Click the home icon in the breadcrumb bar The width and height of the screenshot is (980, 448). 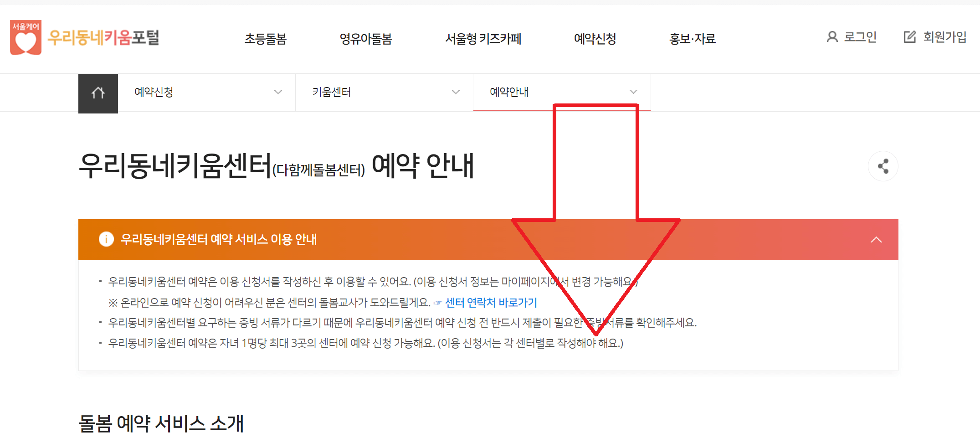click(98, 92)
